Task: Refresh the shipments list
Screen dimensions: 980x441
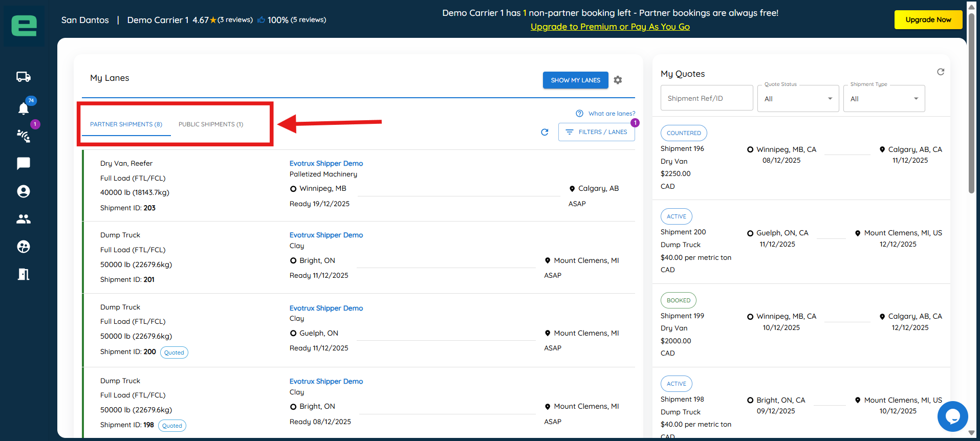Action: point(545,132)
